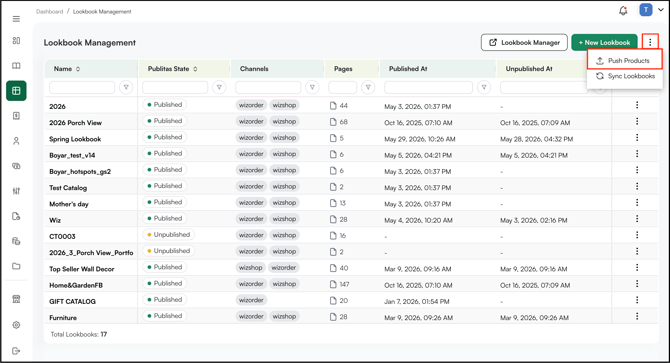Viewport: 670px width, 363px height.
Task: Open the Channels filter icon
Action: tap(312, 88)
